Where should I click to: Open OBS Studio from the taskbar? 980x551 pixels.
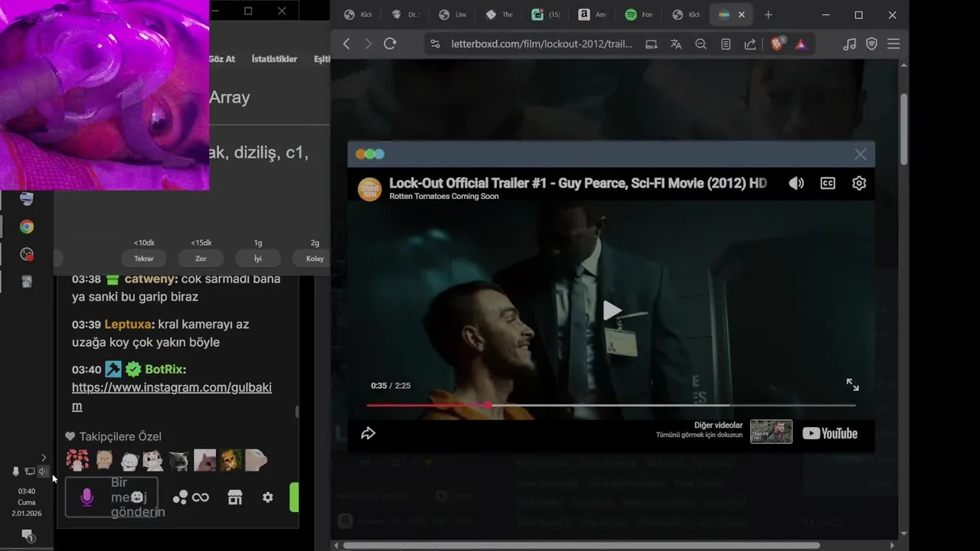click(27, 254)
